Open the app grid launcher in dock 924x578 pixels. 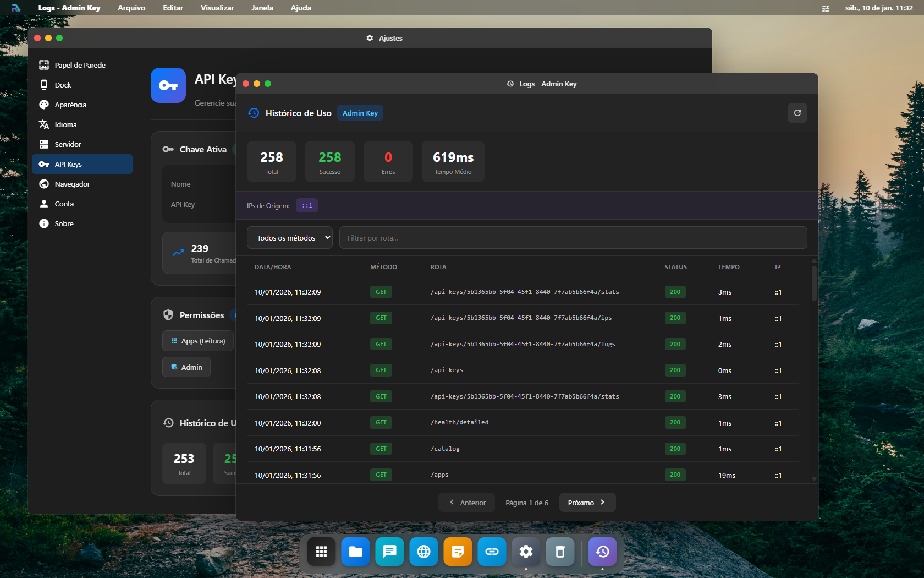(321, 552)
